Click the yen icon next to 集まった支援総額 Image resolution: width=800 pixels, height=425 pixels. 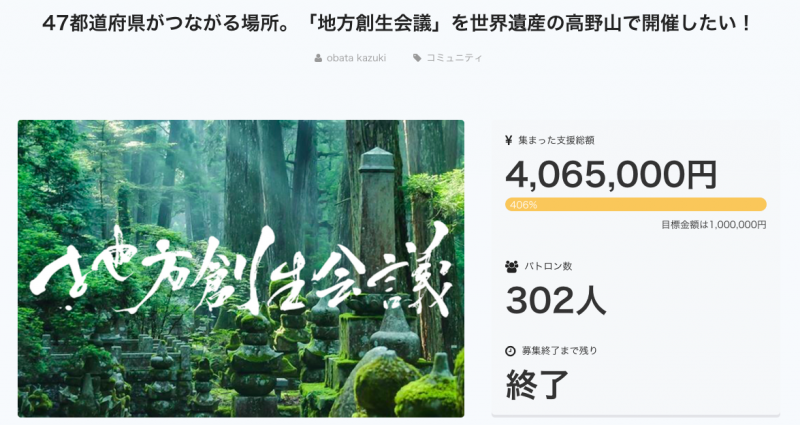[508, 140]
